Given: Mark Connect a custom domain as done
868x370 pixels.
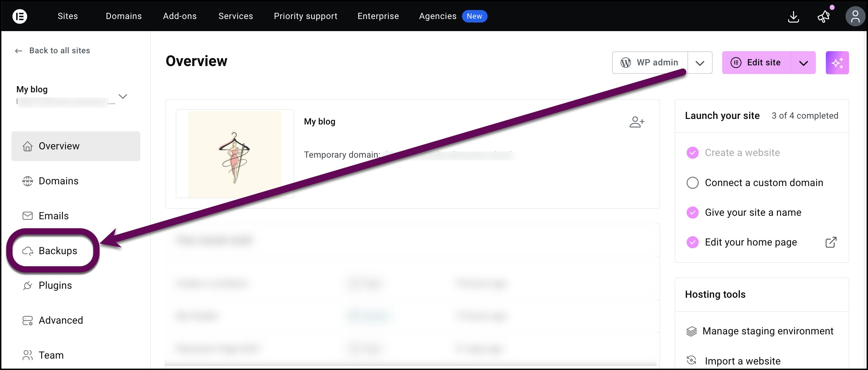Looking at the screenshot, I should click(692, 183).
